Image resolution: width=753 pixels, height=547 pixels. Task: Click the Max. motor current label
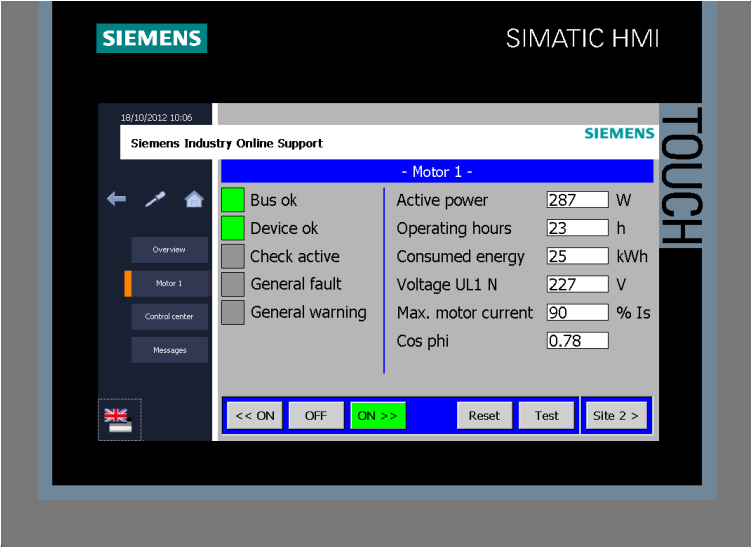(x=464, y=313)
